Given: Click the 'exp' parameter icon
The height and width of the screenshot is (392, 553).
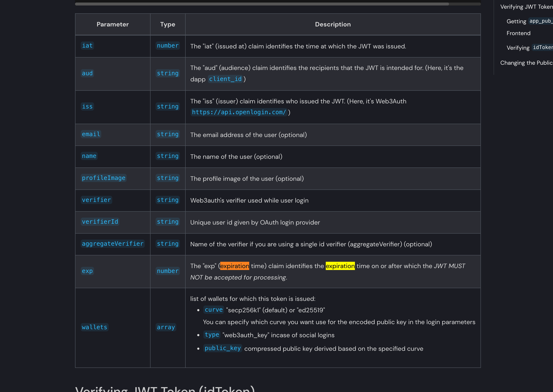Looking at the screenshot, I should pos(87,271).
